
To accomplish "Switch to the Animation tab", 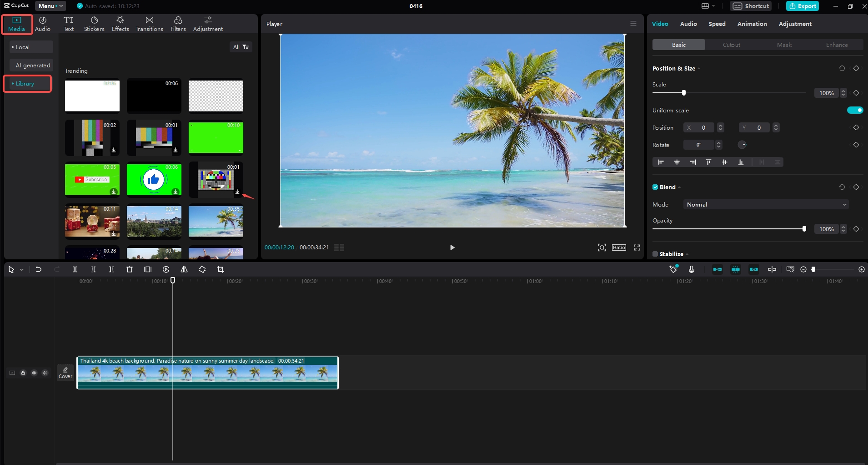I will click(x=752, y=24).
